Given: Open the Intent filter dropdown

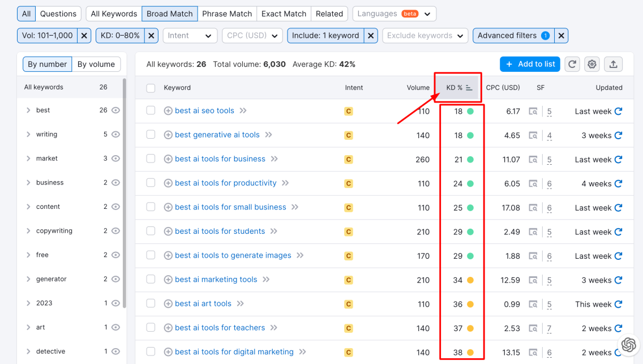Looking at the screenshot, I should (x=190, y=36).
